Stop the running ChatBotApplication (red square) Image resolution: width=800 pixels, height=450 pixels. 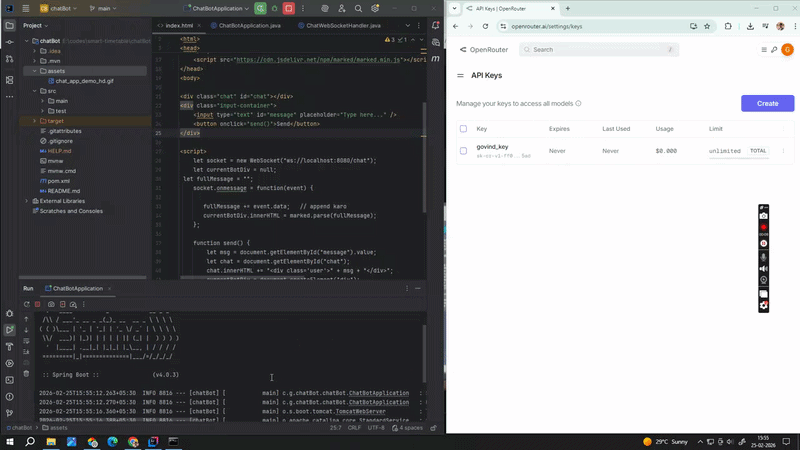(x=289, y=9)
